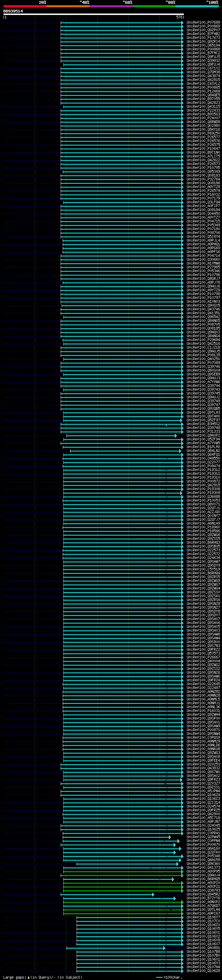Click label UniRef100_A6N149
This screenshot has height=980, width=222.
(203, 523)
